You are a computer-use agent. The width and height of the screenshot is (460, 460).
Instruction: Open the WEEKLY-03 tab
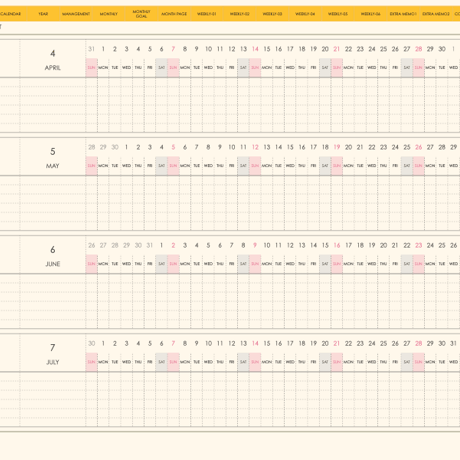click(x=272, y=14)
